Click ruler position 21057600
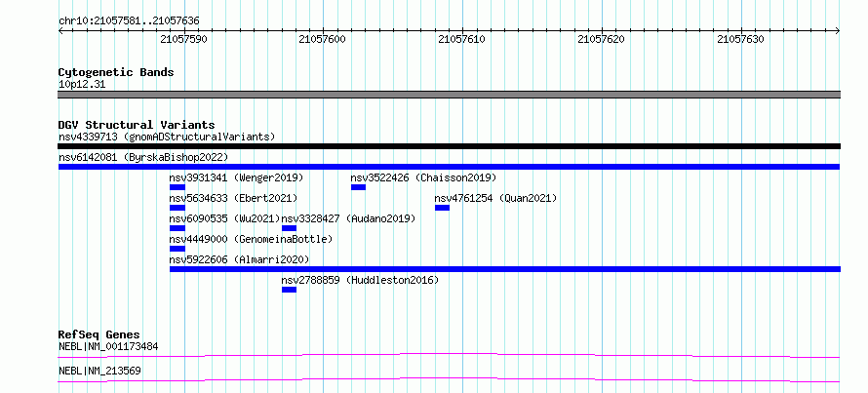 click(322, 39)
